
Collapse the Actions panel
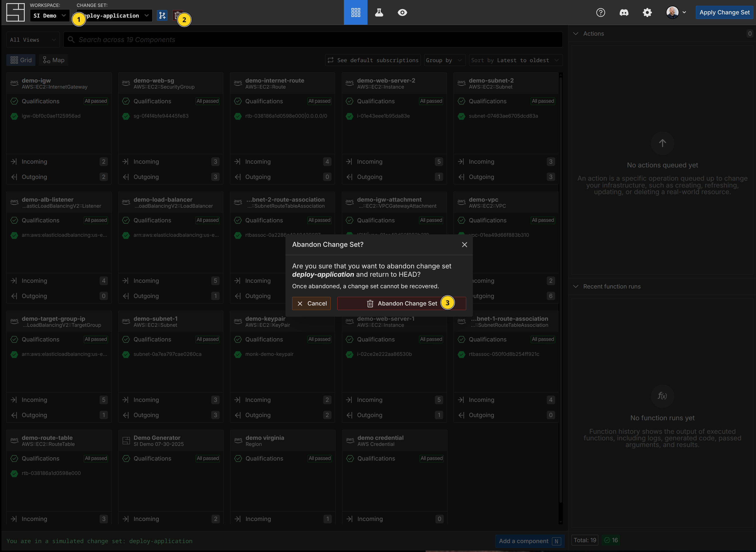[x=576, y=34]
